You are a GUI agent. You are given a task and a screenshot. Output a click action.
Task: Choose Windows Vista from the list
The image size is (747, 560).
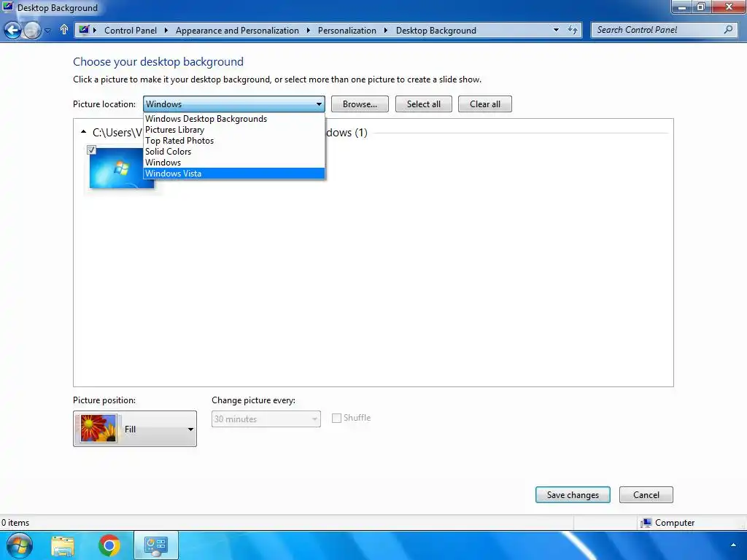[234, 174]
